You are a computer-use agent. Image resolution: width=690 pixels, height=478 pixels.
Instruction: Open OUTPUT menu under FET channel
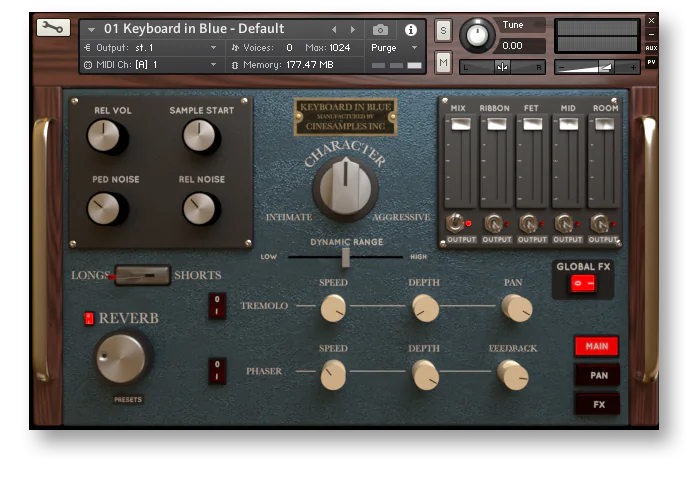532,239
